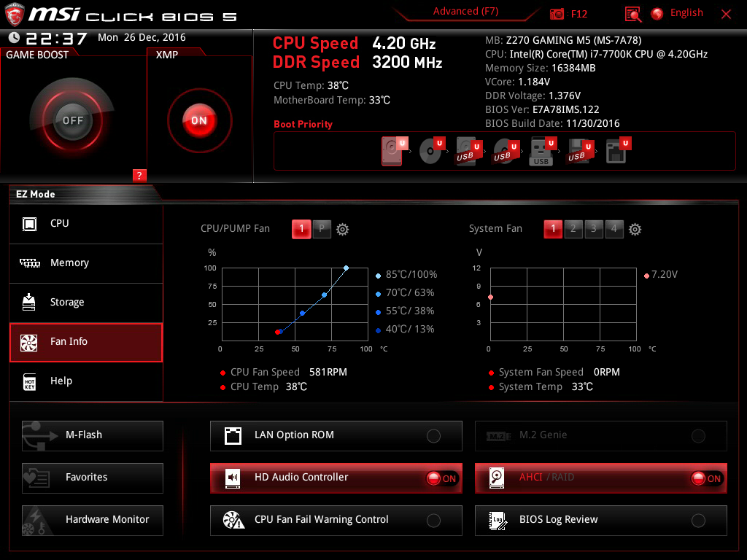Open the Help hotkey section
The height and width of the screenshot is (560, 747).
[86, 382]
